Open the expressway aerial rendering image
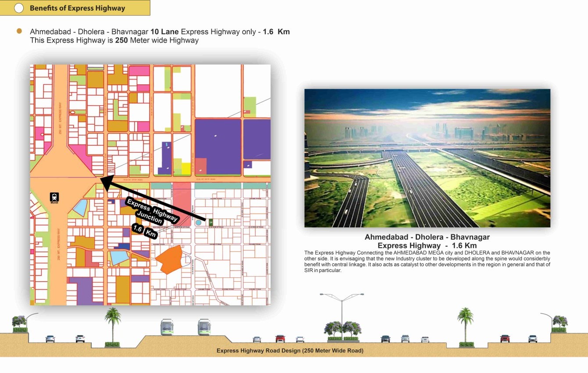Image resolution: width=588 pixels, height=373 pixels. (x=427, y=158)
